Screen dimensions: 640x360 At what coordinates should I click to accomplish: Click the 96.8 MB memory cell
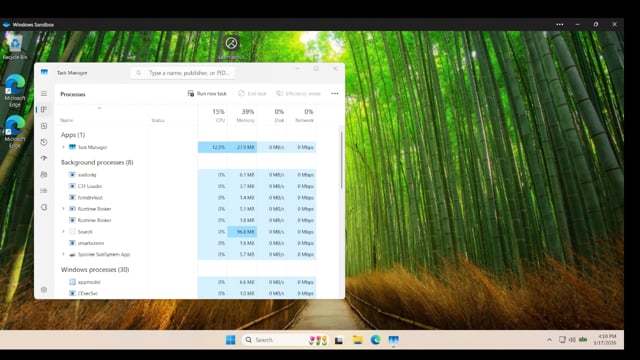coord(242,231)
